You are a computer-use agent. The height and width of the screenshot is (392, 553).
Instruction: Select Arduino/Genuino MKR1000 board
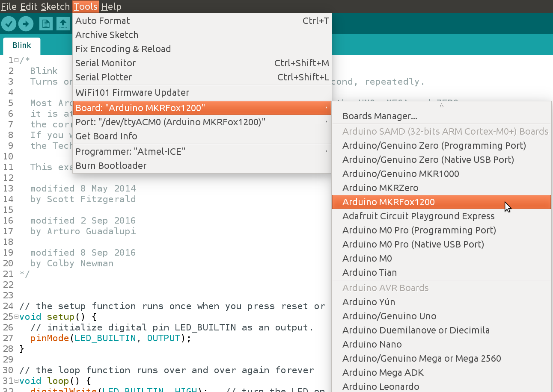pos(441,174)
